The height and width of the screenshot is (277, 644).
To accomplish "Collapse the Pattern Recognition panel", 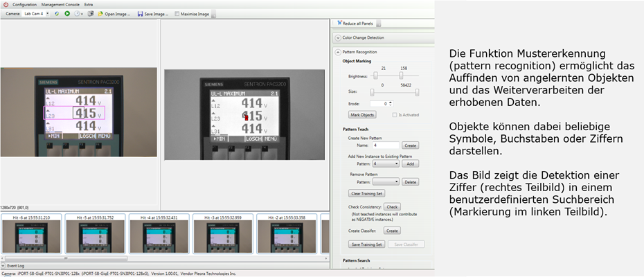I will click(338, 52).
